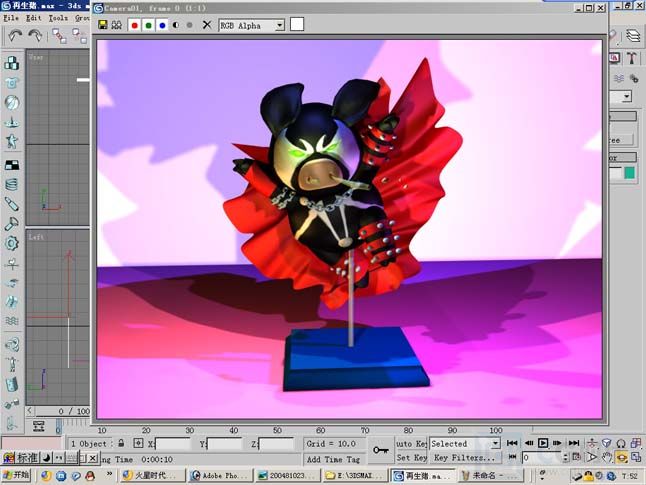This screenshot has height=485, width=646.
Task: Switch to the E:\3DSMAX folder taskbar item
Action: [x=354, y=476]
